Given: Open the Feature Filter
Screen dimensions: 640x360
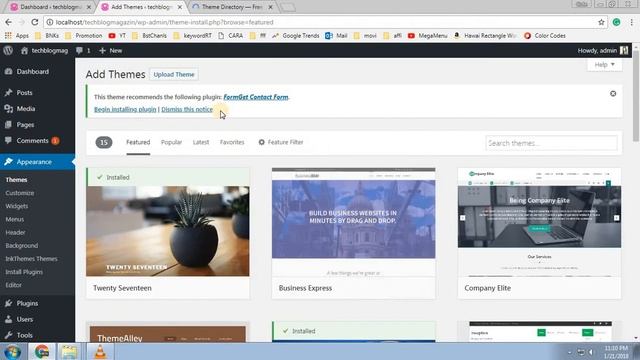Looking at the screenshot, I should pyautogui.click(x=281, y=142).
